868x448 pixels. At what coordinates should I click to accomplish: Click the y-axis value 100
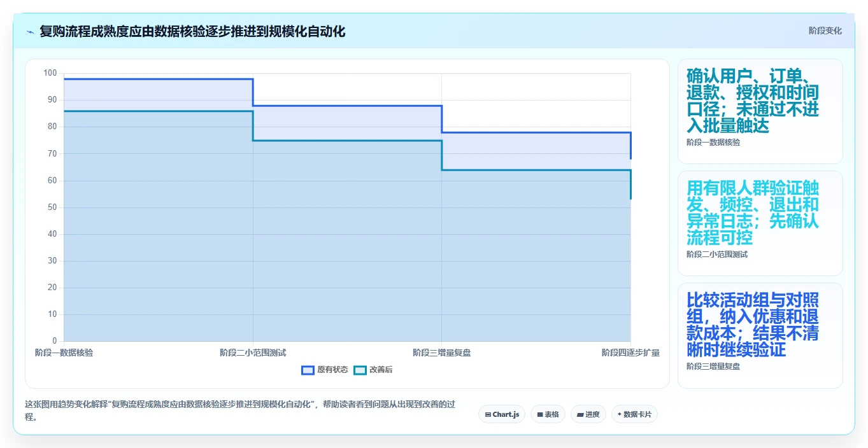pos(50,73)
